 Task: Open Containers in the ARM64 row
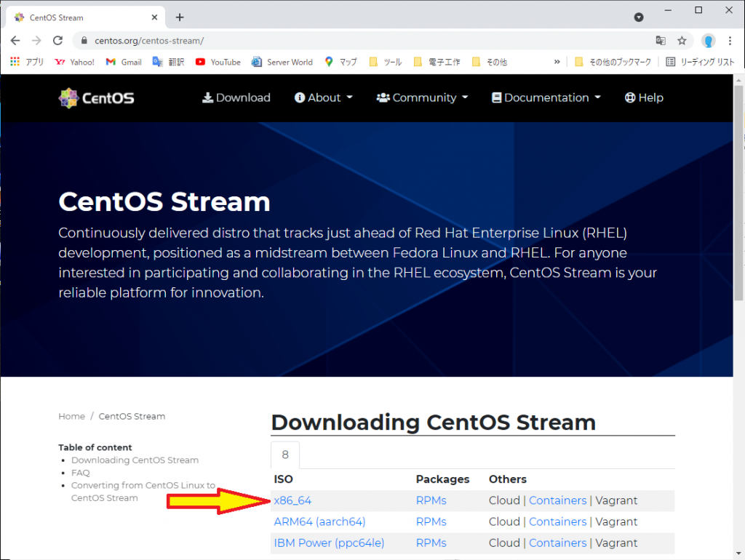[558, 522]
